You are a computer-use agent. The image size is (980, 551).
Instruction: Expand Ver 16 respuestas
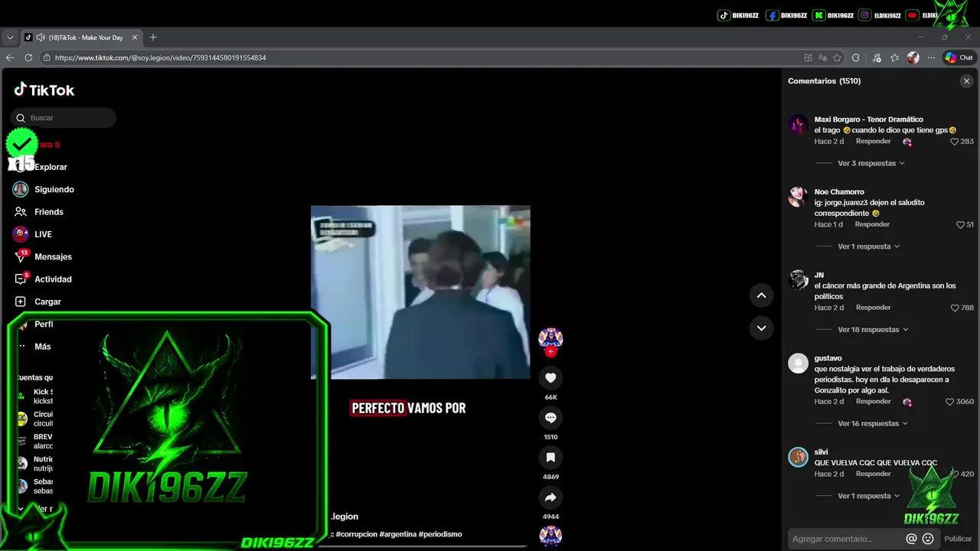coord(873,423)
